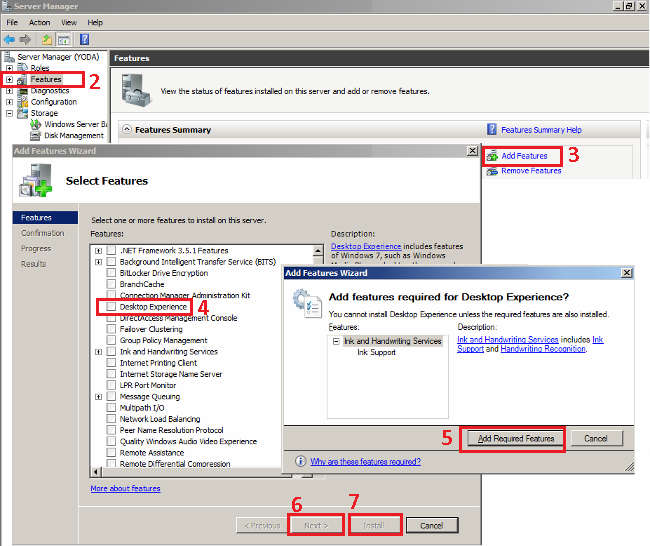
Task: Check Internet Printing Client feature
Action: [x=111, y=362]
